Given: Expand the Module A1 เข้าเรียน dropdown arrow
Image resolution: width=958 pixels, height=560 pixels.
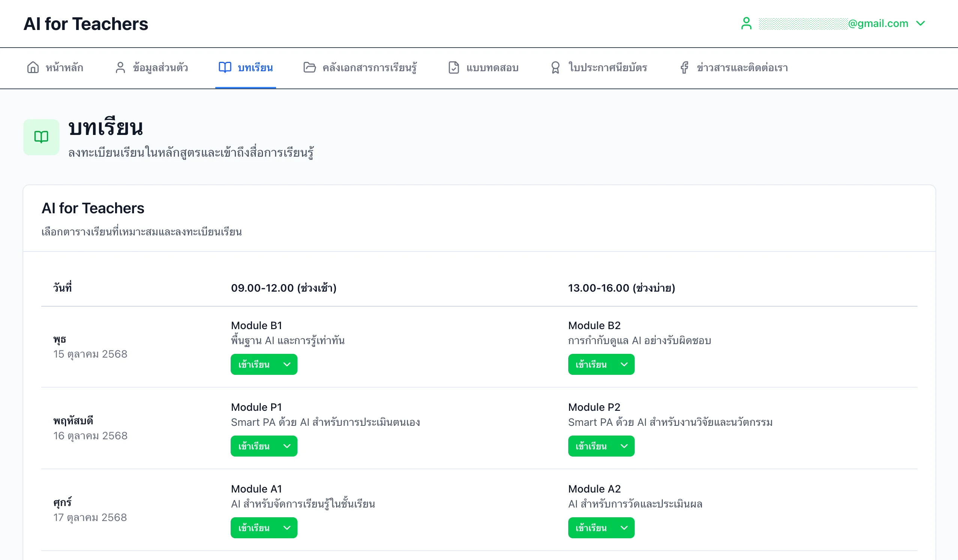Looking at the screenshot, I should (287, 528).
